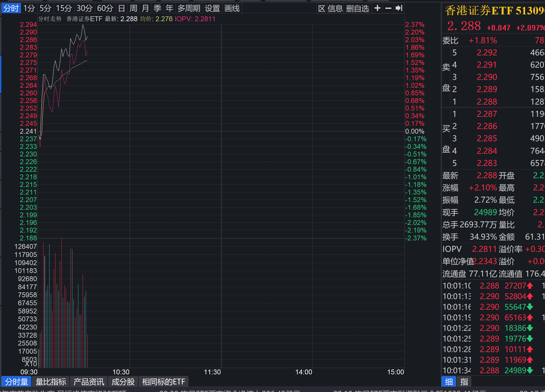Click sell level 4 price 2.291

tap(487, 65)
